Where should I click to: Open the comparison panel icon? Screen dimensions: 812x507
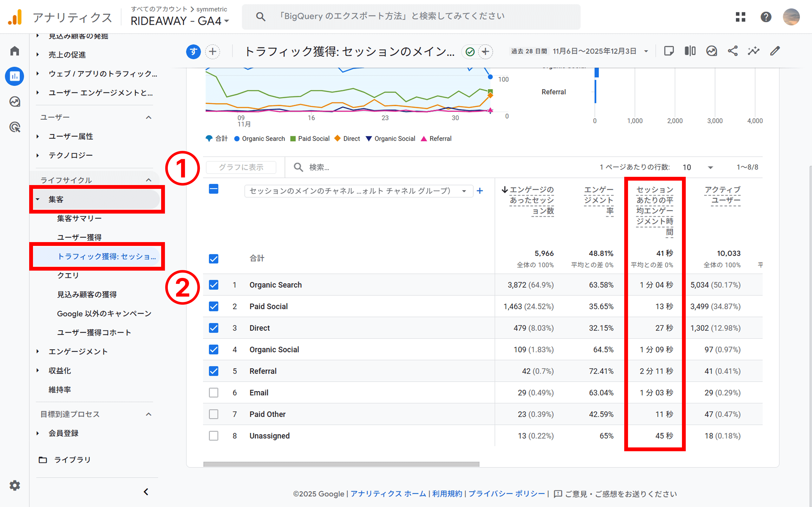pos(690,51)
